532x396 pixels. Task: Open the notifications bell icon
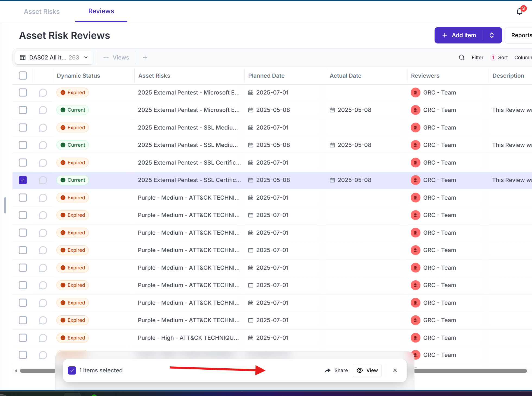520,11
